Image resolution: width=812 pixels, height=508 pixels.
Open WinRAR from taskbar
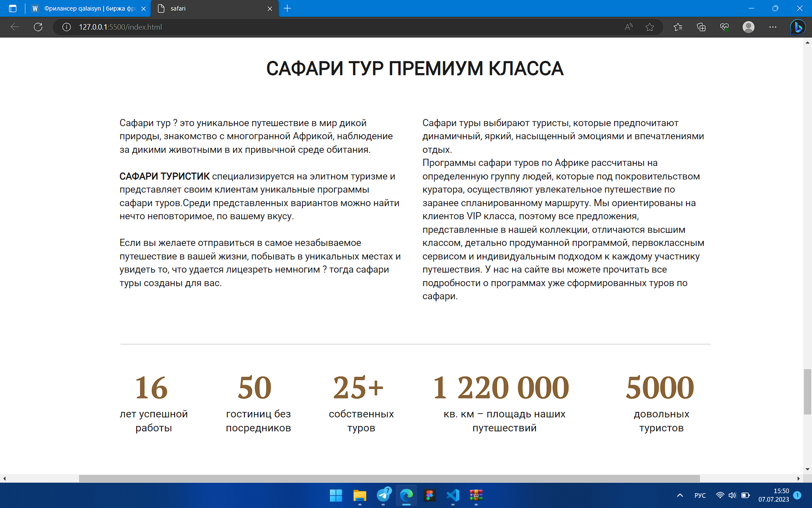click(x=476, y=495)
